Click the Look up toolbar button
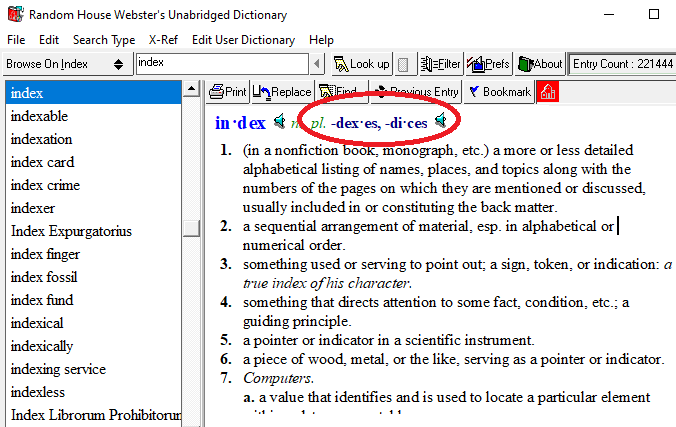This screenshot has height=427, width=676. tap(362, 64)
